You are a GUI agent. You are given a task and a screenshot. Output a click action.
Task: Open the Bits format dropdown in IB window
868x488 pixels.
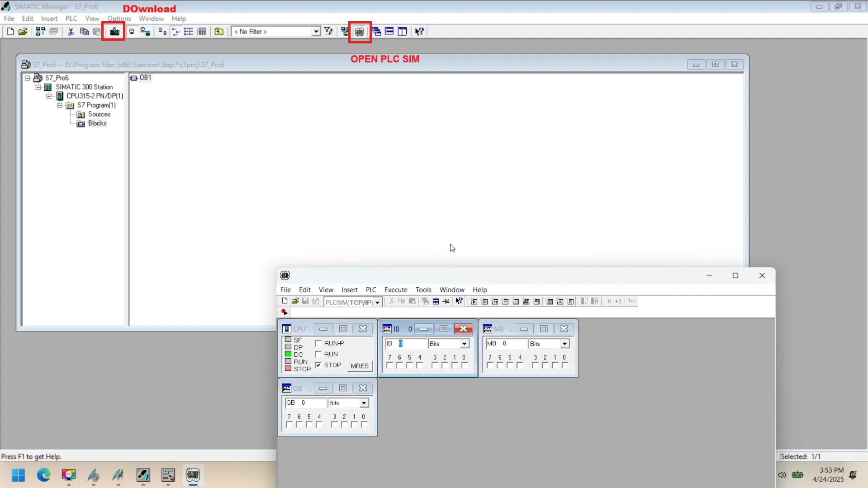pyautogui.click(x=465, y=344)
